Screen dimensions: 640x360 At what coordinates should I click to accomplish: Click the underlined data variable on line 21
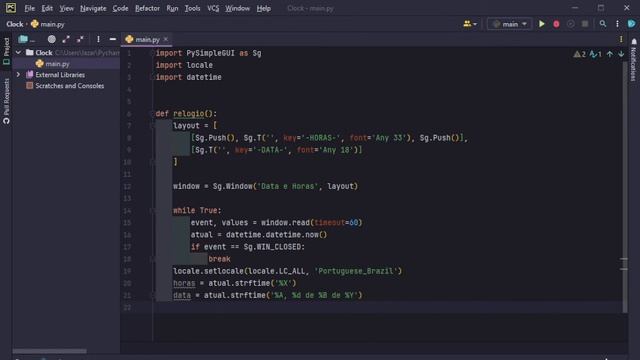coord(182,295)
